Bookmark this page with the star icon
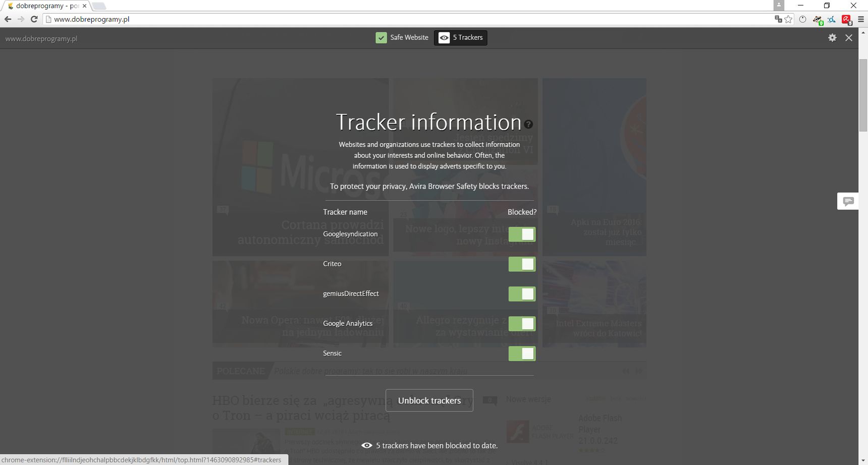 [788, 19]
